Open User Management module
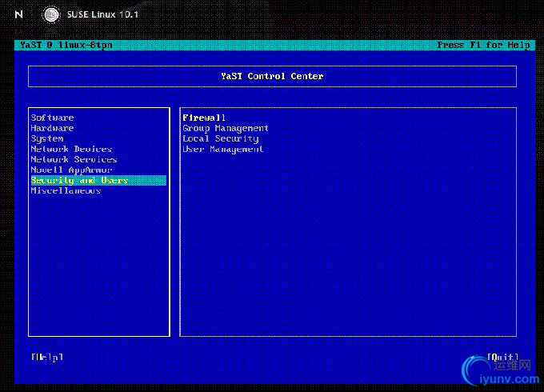This screenshot has width=544, height=392. (222, 149)
